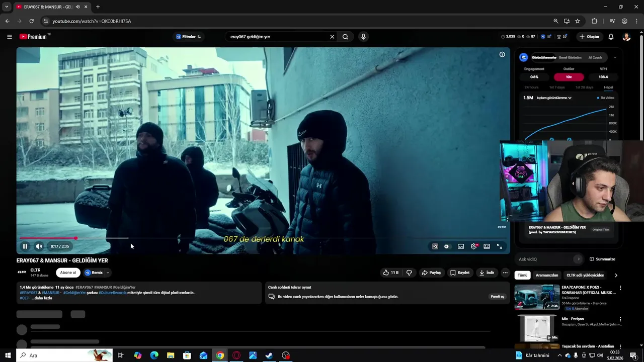Click the vidIQ chat bubble icon
Viewport: 644px width, 362px height.
565,37
